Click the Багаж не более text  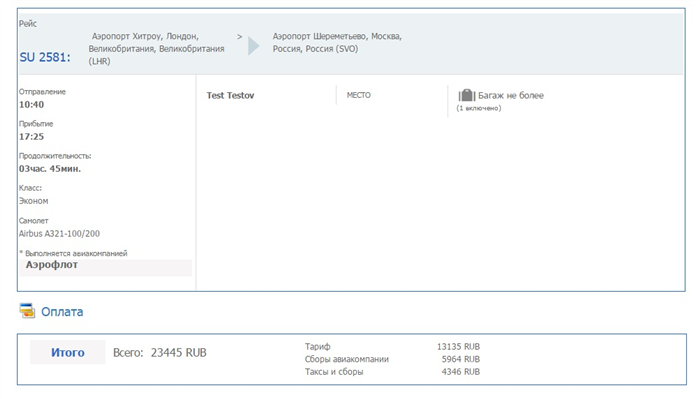511,96
